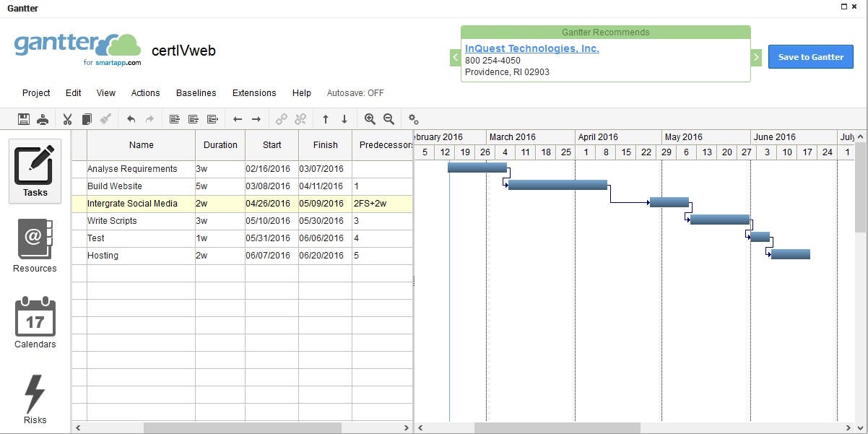The width and height of the screenshot is (868, 434).
Task: Click the 5w duration cell
Action: [220, 186]
